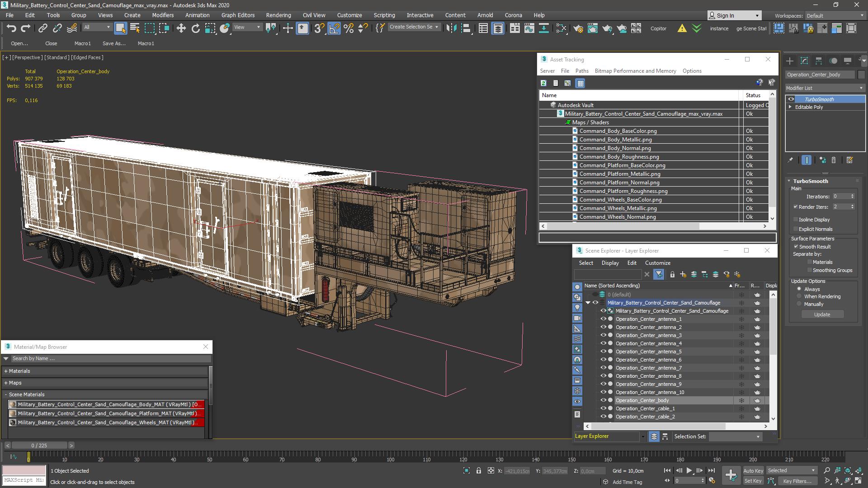Open the Workspaces Default dropdown
This screenshot has width=868, height=488.
pyautogui.click(x=835, y=16)
